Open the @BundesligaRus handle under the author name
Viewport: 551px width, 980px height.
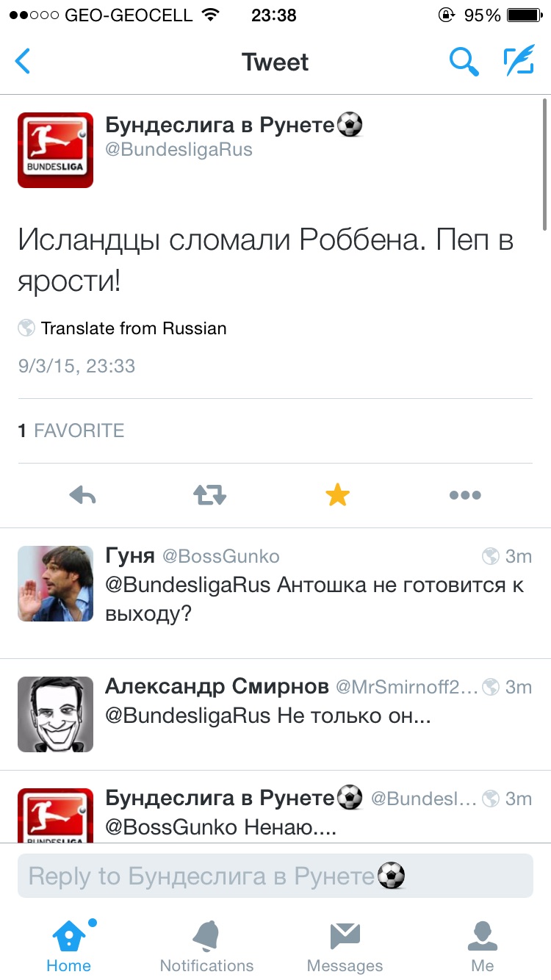coord(179,150)
